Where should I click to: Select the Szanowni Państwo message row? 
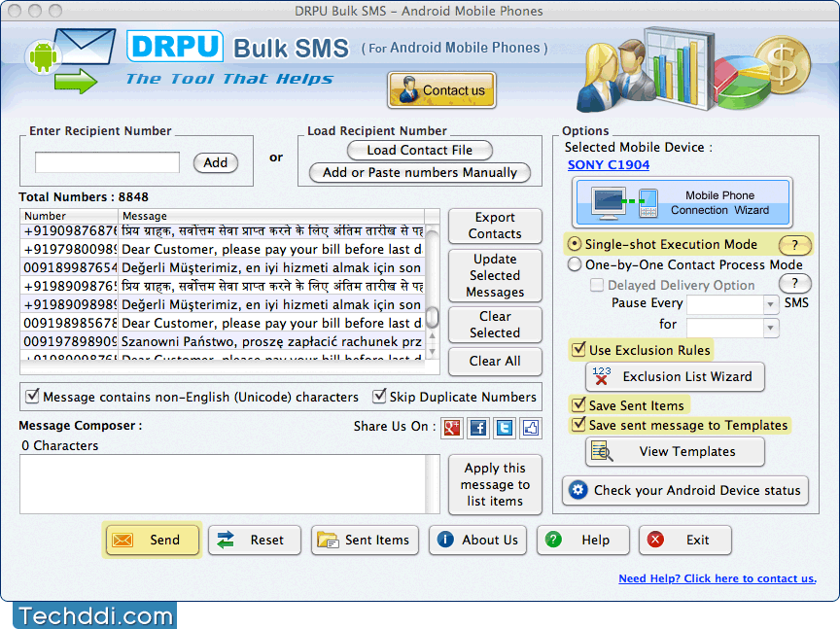(223, 341)
